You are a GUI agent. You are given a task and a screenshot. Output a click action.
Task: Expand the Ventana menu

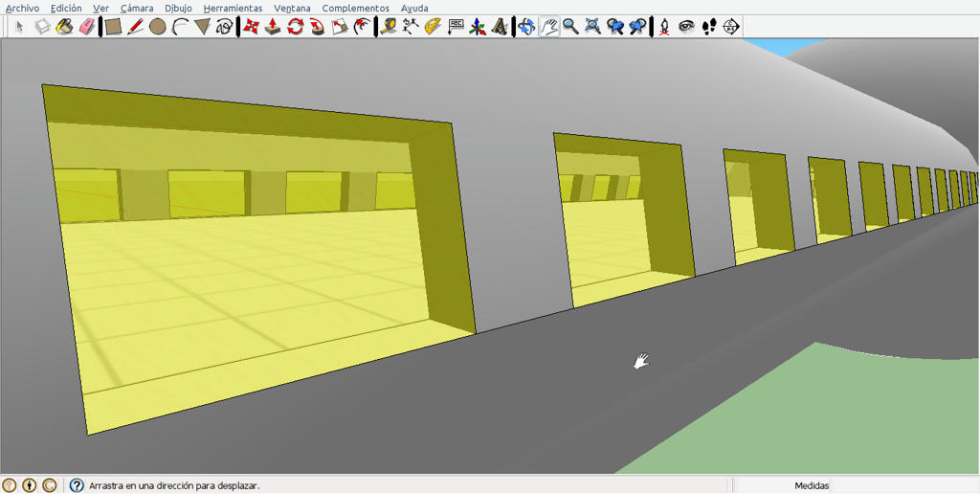(x=292, y=8)
